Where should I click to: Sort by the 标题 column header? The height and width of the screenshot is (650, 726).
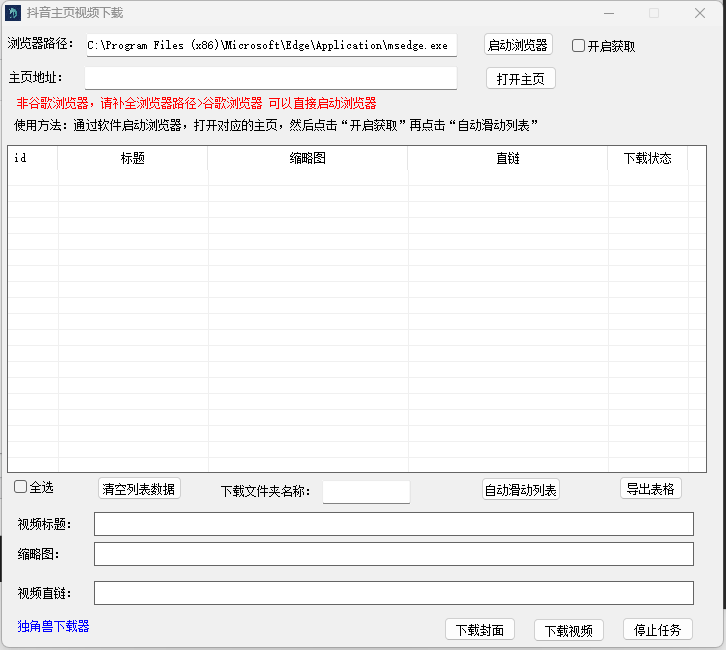click(x=132, y=159)
